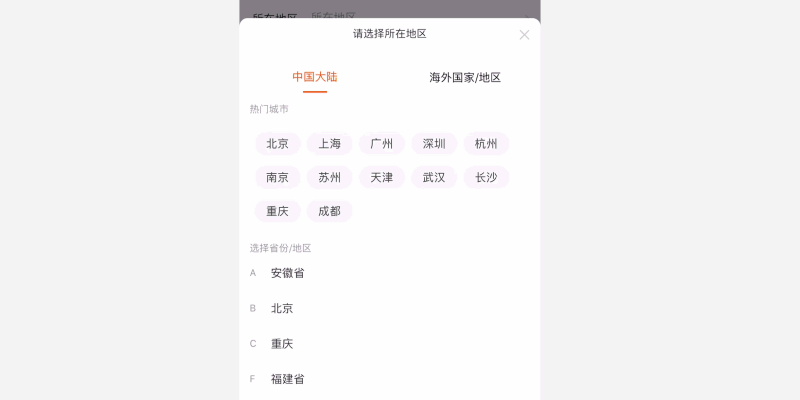Close the region selection dialog
The image size is (800, 400).
524,35
